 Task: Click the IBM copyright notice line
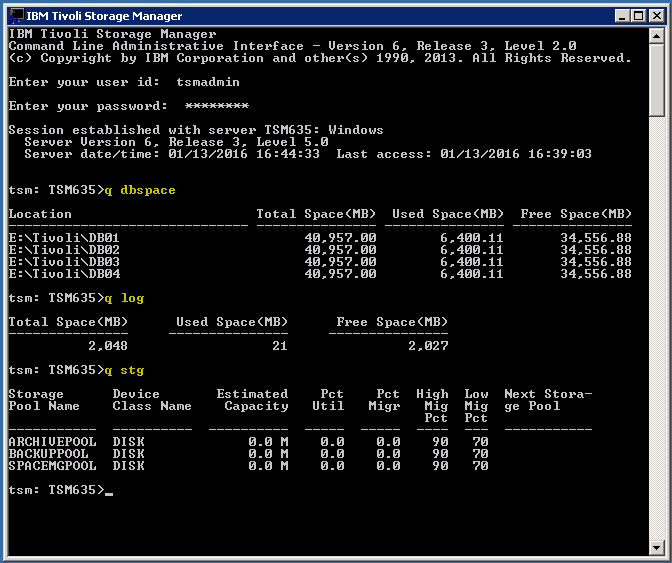click(x=320, y=58)
